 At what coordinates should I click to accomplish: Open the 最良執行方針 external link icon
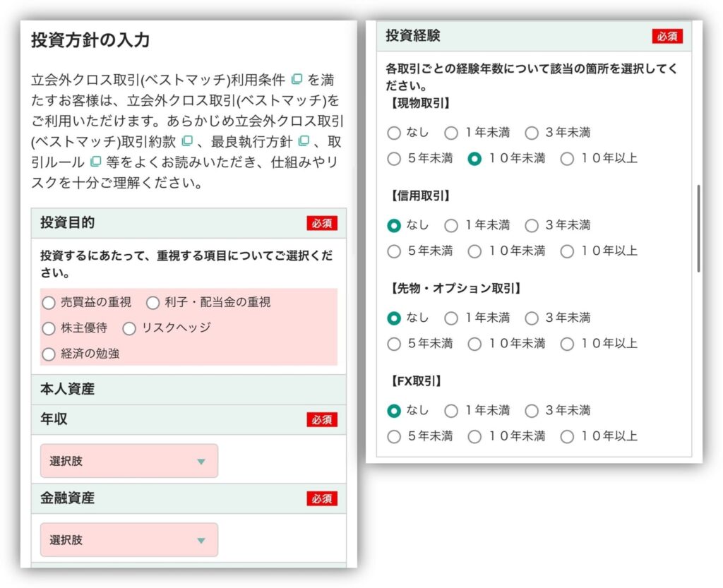pyautogui.click(x=304, y=140)
